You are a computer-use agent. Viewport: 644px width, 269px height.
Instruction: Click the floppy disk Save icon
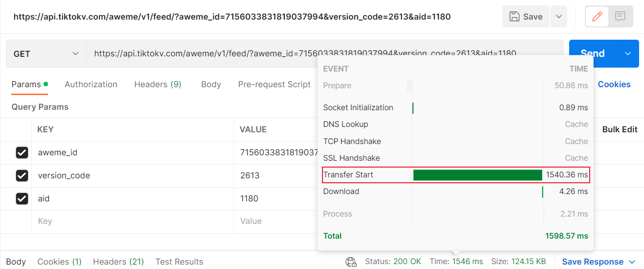click(514, 17)
